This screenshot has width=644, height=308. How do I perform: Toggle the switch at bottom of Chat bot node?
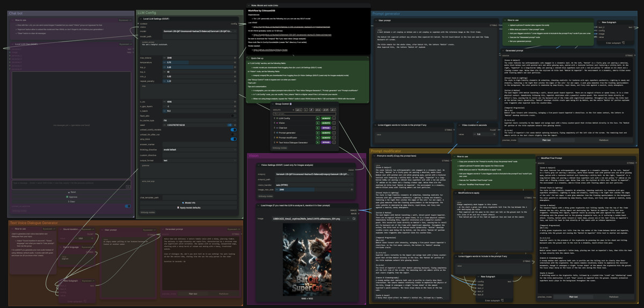(x=128, y=206)
